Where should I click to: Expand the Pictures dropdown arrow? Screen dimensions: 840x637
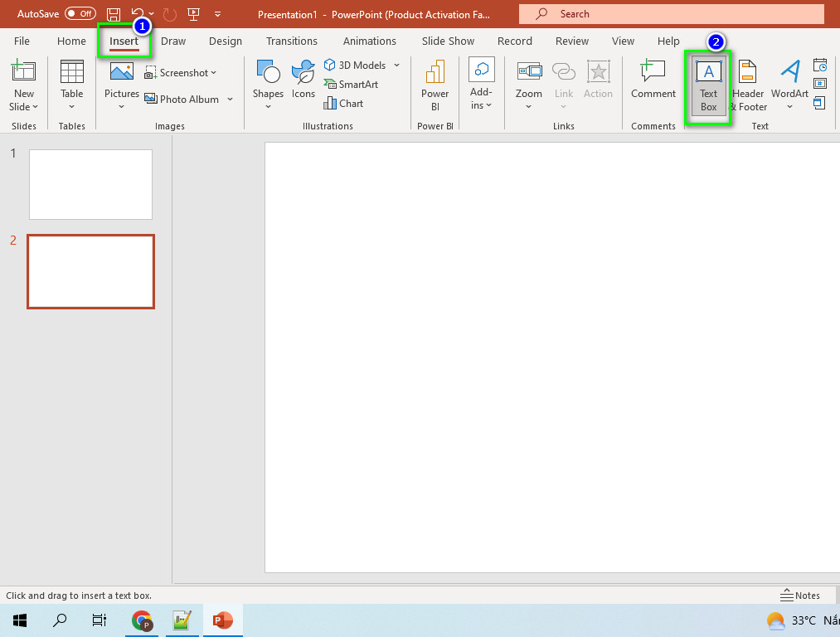coord(122,107)
